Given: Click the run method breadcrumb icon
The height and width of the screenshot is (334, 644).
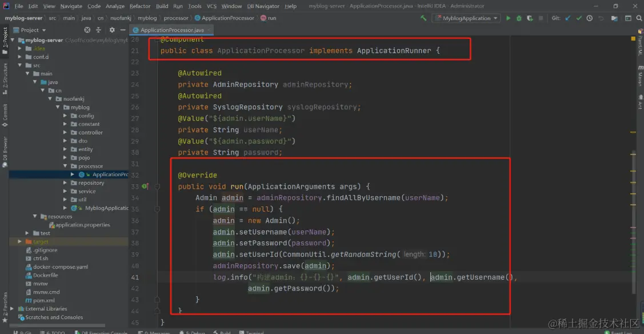Looking at the screenshot, I should (x=263, y=18).
